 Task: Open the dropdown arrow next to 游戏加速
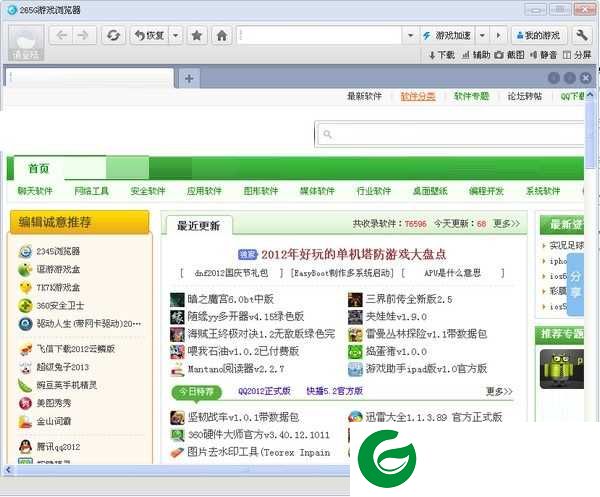pyautogui.click(x=482, y=36)
